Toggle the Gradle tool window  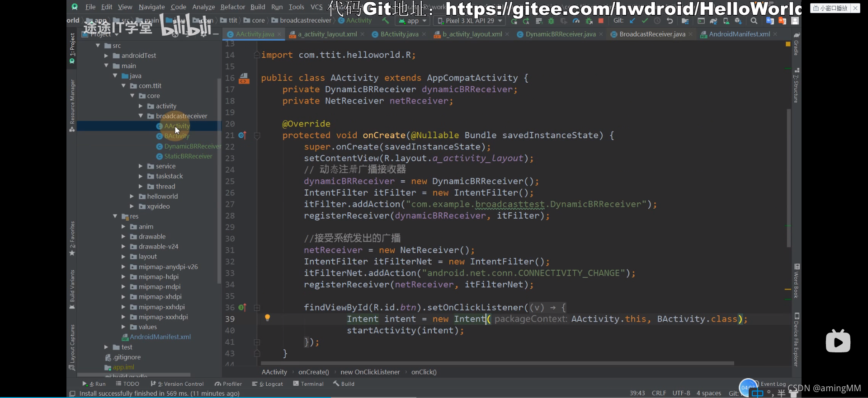point(797,44)
